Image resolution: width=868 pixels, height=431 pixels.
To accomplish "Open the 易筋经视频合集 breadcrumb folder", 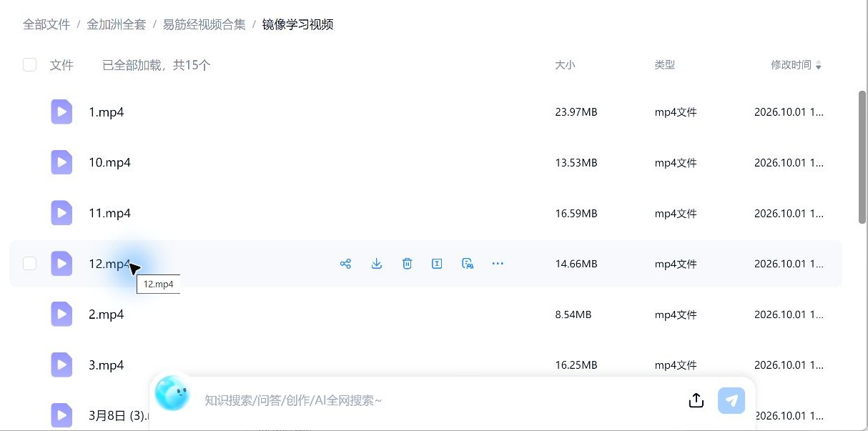I will pos(204,24).
